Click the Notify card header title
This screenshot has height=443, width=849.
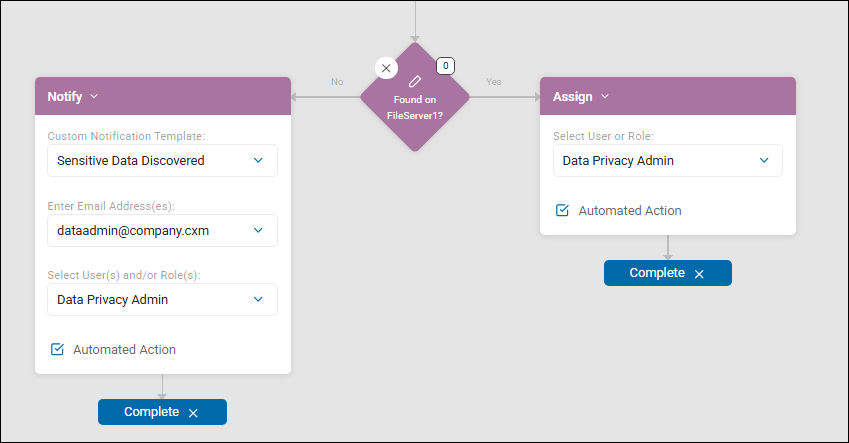pos(64,96)
